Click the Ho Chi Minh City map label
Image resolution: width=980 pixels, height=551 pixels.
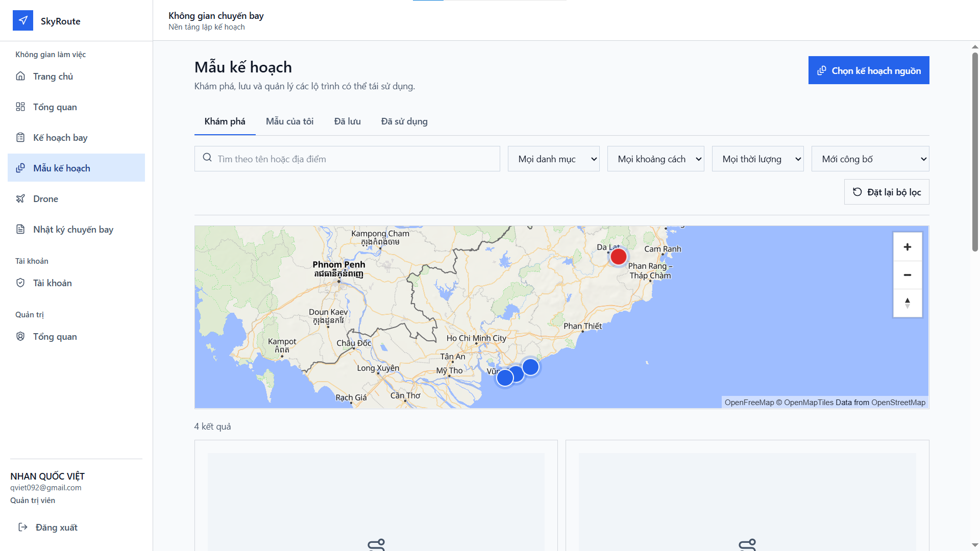point(476,338)
